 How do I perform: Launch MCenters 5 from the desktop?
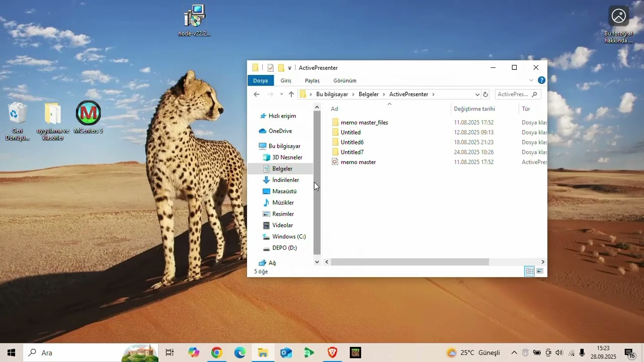pyautogui.click(x=88, y=117)
